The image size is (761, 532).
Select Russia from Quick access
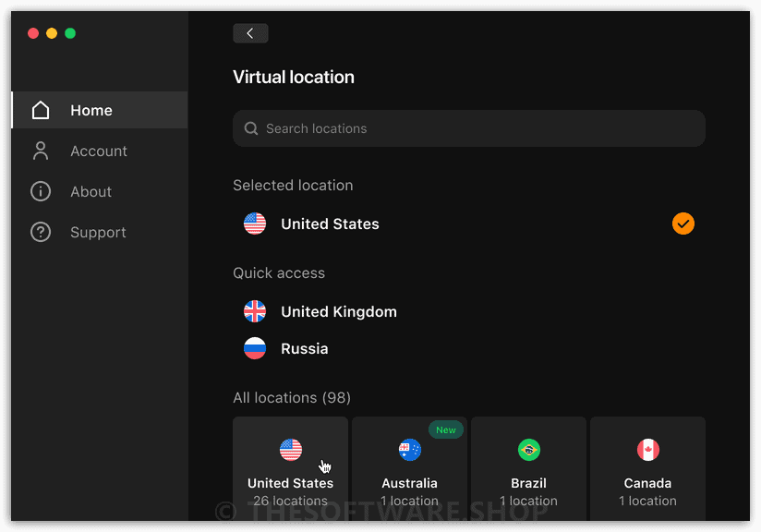pyautogui.click(x=469, y=348)
